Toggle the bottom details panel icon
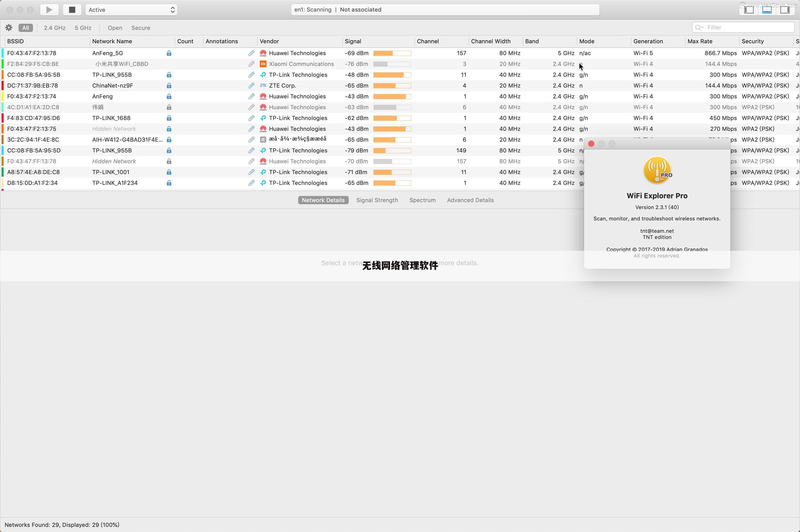The height and width of the screenshot is (532, 800). click(767, 10)
